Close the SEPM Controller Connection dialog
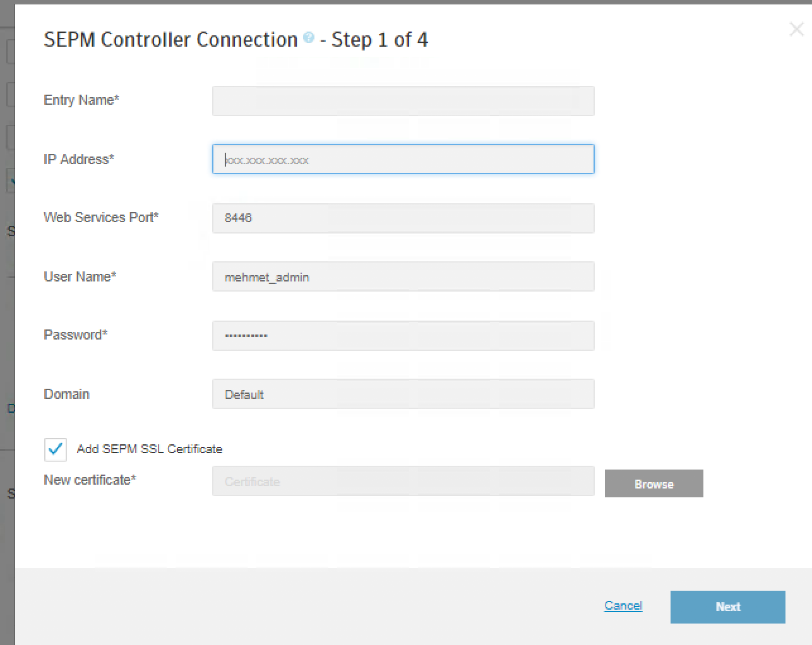 point(796,29)
